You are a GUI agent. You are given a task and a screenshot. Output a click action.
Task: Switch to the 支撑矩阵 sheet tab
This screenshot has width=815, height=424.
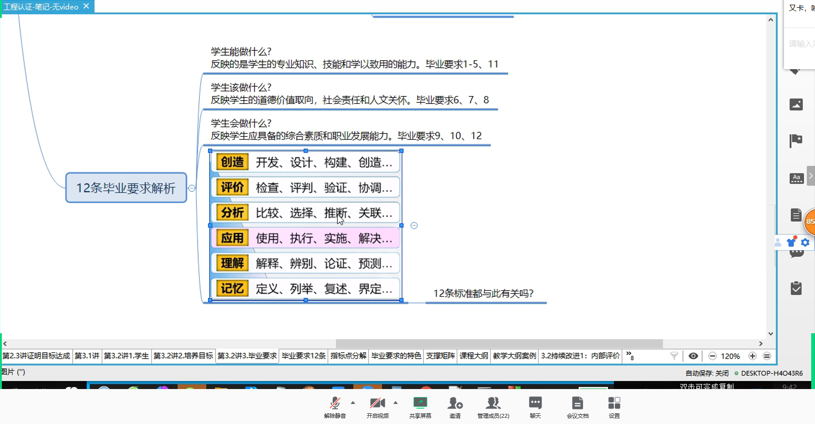[x=440, y=356]
